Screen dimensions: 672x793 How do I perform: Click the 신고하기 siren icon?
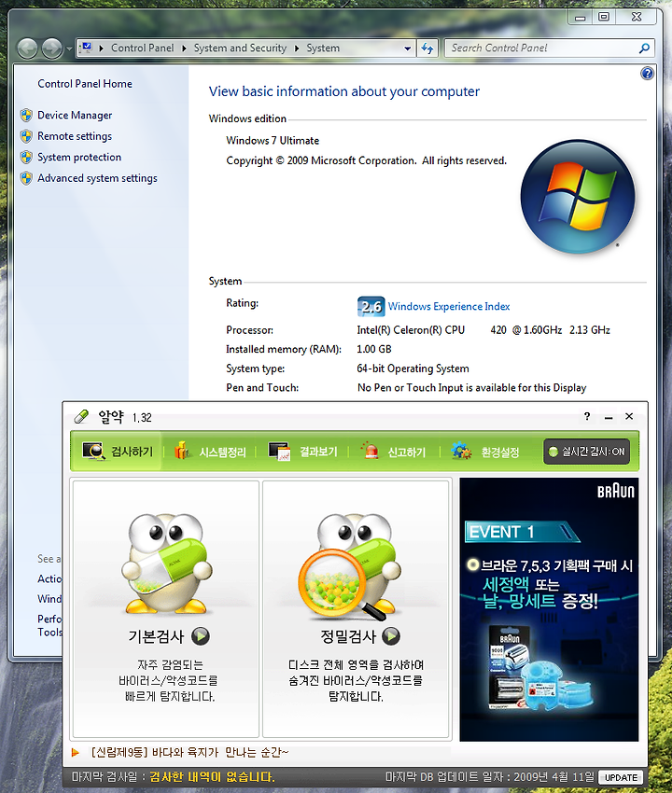coord(371,450)
